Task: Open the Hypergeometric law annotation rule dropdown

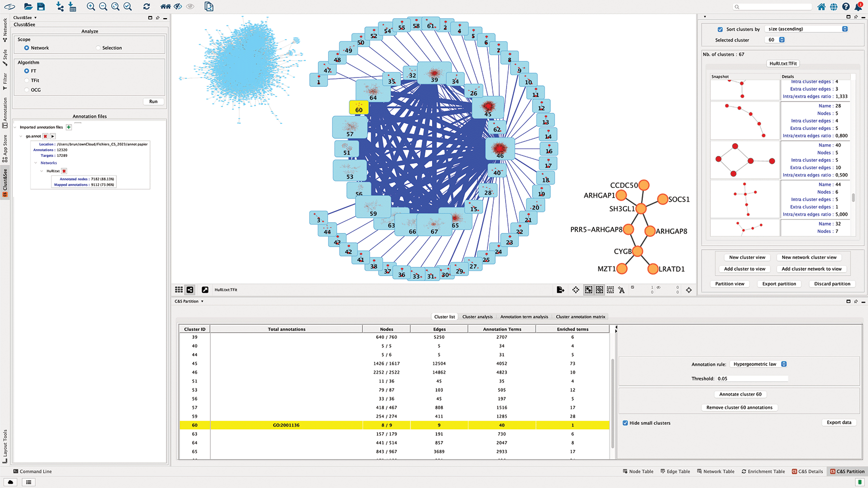Action: [x=759, y=364]
